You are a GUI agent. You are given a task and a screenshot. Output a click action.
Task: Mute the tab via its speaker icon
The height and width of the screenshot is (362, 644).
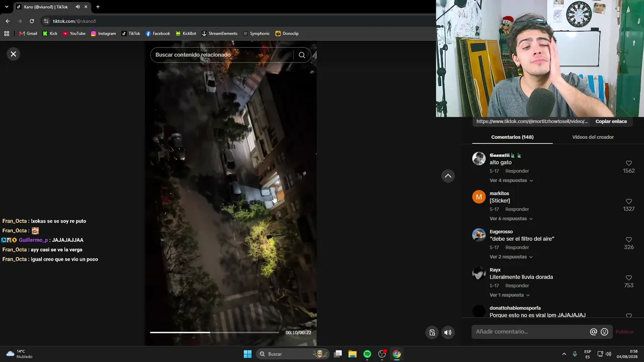coord(77,7)
